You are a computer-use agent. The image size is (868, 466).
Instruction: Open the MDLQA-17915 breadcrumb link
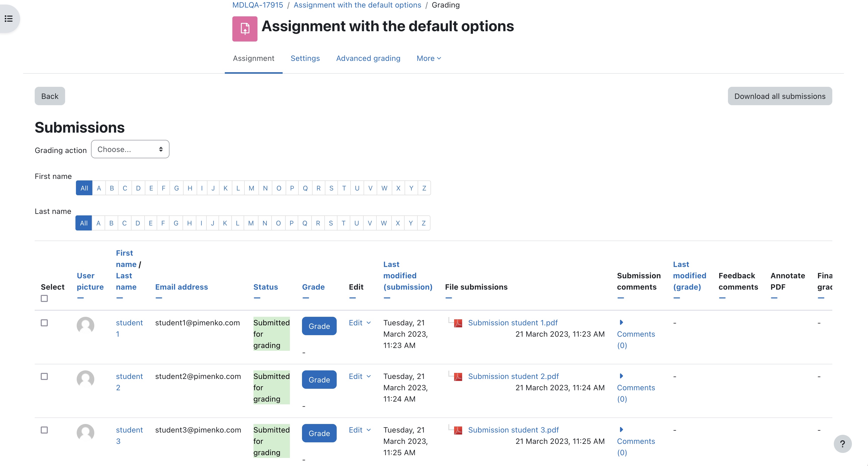coord(258,5)
